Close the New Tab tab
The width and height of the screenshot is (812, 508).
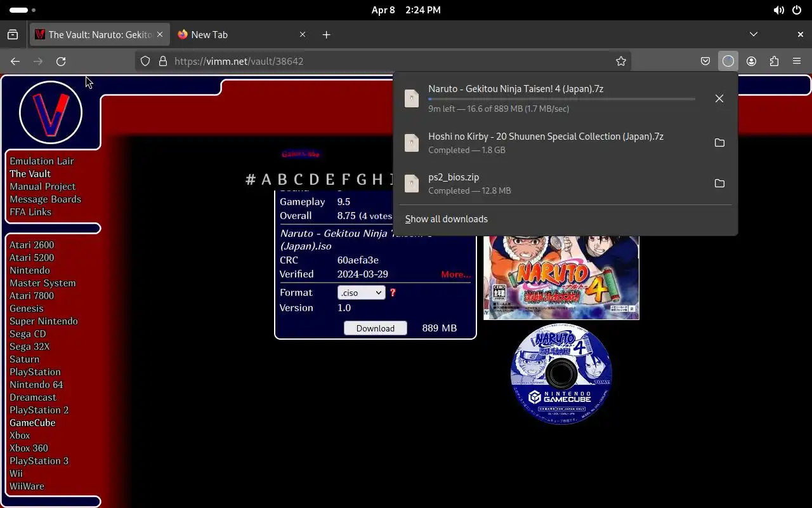[x=303, y=34]
